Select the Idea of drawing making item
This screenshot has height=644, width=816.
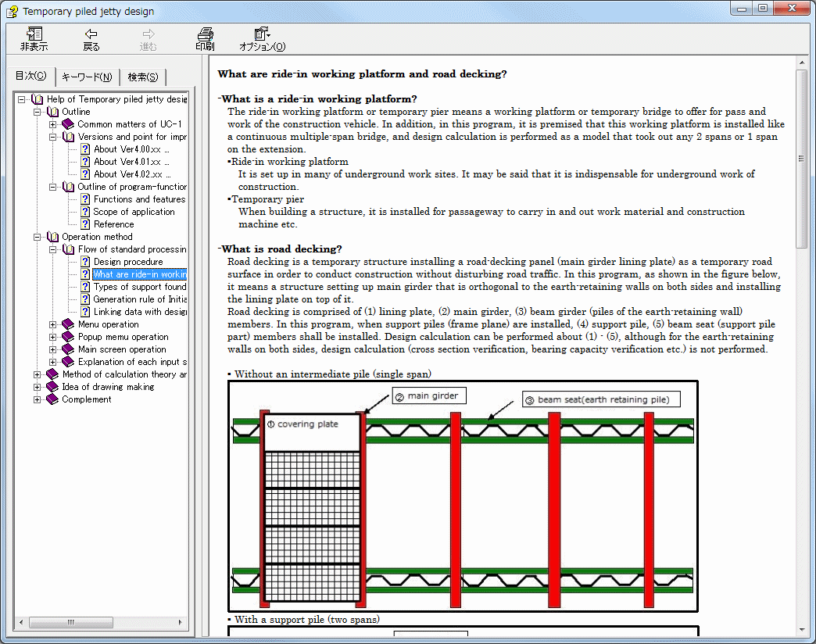tap(108, 387)
